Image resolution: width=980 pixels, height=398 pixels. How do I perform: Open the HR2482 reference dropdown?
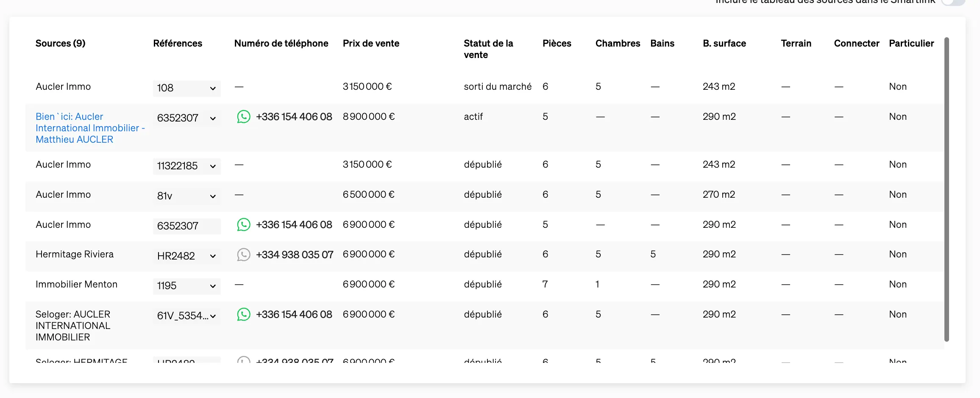pos(187,256)
